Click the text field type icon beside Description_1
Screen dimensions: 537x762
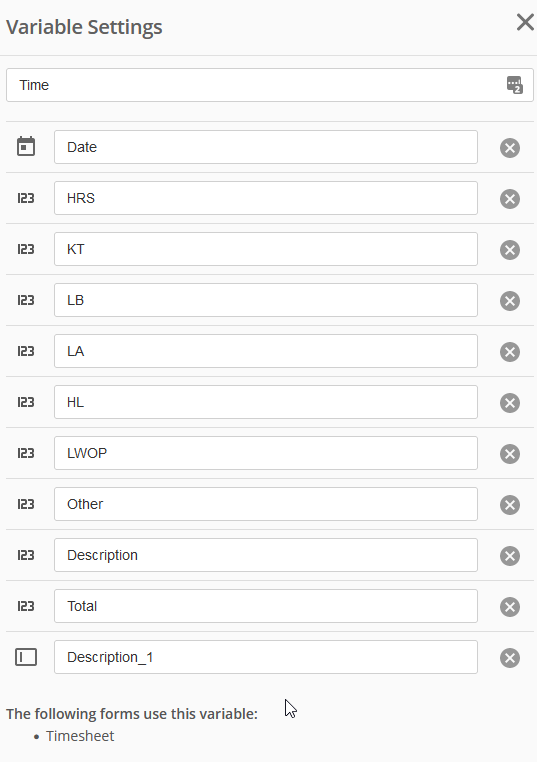(26, 657)
